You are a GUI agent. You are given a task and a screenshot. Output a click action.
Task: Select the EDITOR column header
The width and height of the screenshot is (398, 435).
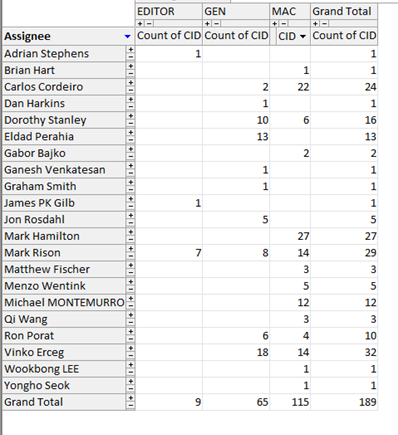coord(169,12)
